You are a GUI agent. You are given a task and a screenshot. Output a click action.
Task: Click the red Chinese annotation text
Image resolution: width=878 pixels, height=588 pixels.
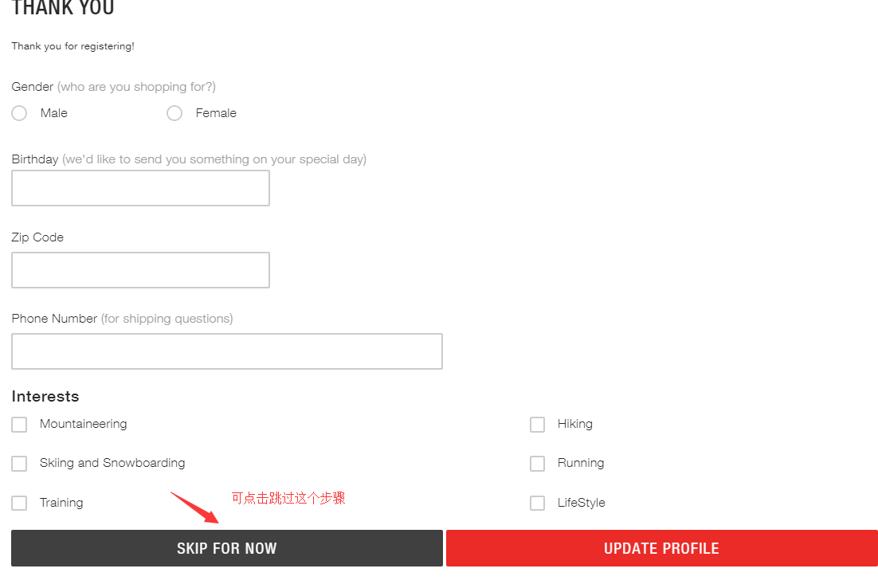pos(288,498)
